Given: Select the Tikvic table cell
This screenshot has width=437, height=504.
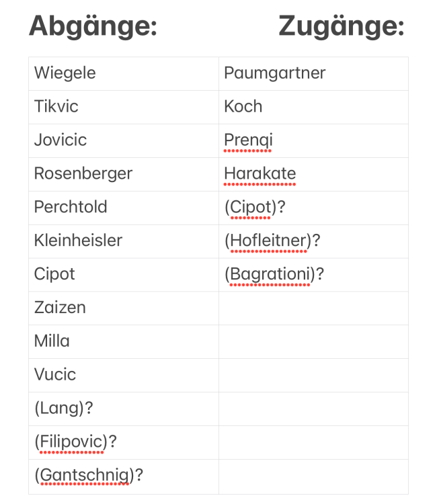Looking at the screenshot, I should point(56,107).
